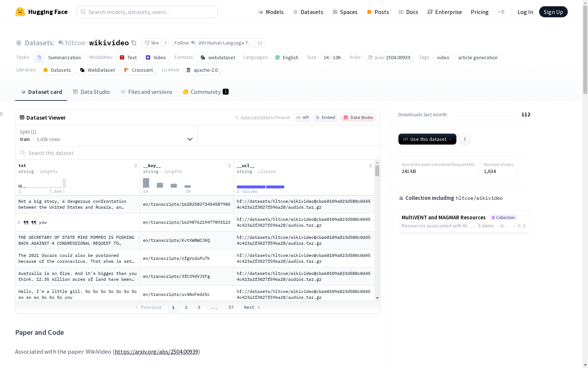Click the __key__ lengths histogram
The height and width of the screenshot is (368, 588).
pos(167,183)
